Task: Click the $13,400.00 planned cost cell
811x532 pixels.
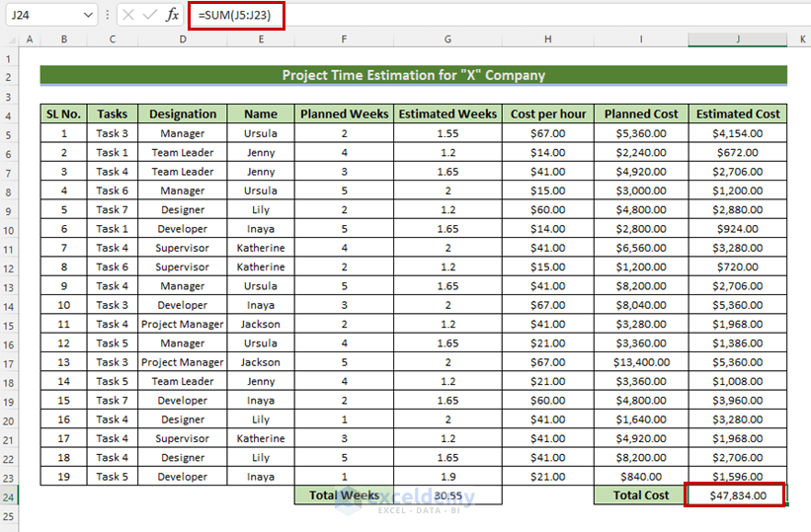Action: [x=641, y=362]
